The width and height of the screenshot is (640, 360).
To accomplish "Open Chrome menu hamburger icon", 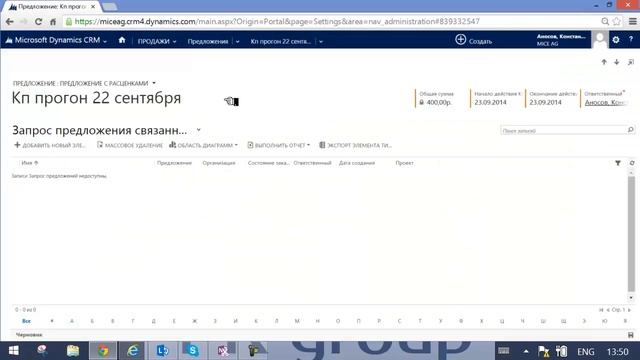I will coord(633,22).
